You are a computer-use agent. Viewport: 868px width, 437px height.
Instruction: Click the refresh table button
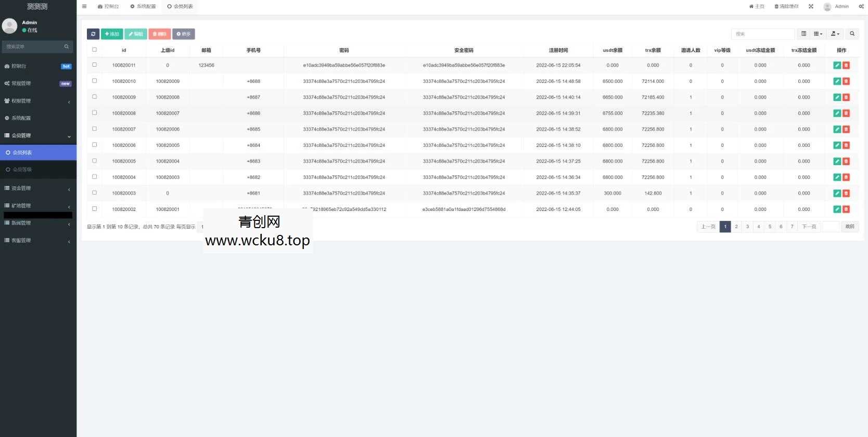(93, 34)
